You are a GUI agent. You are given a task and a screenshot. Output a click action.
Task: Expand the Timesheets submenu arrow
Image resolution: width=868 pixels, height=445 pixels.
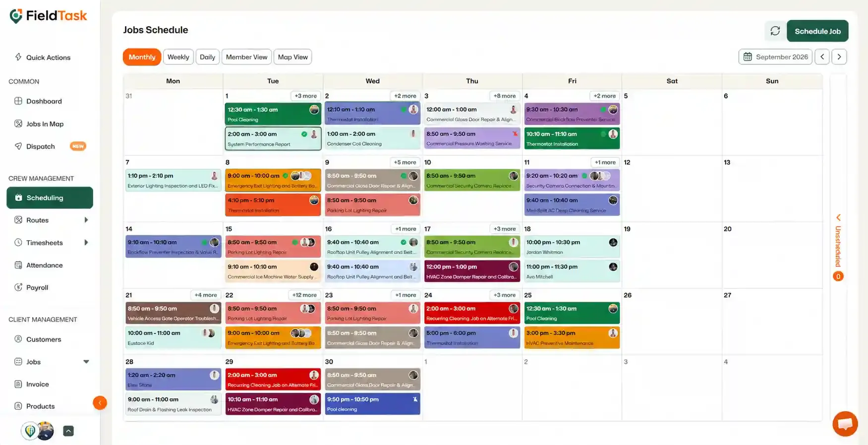[86, 242]
